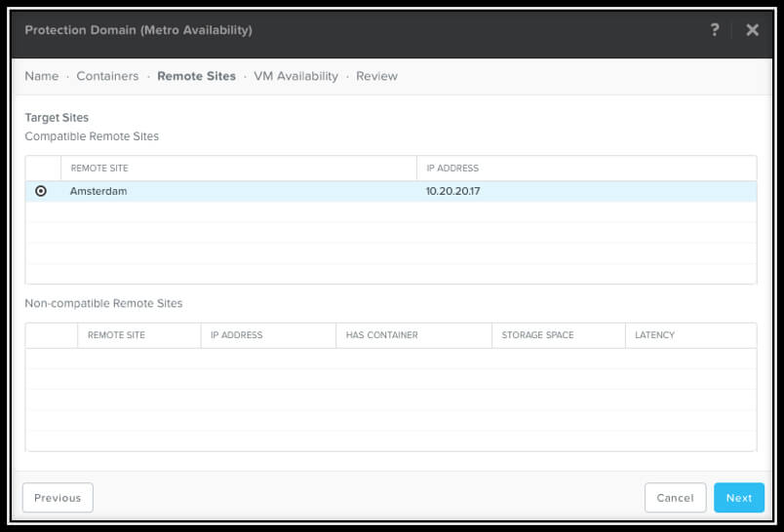Sort by the Has Container column
This screenshot has width=784, height=532.
tap(381, 335)
